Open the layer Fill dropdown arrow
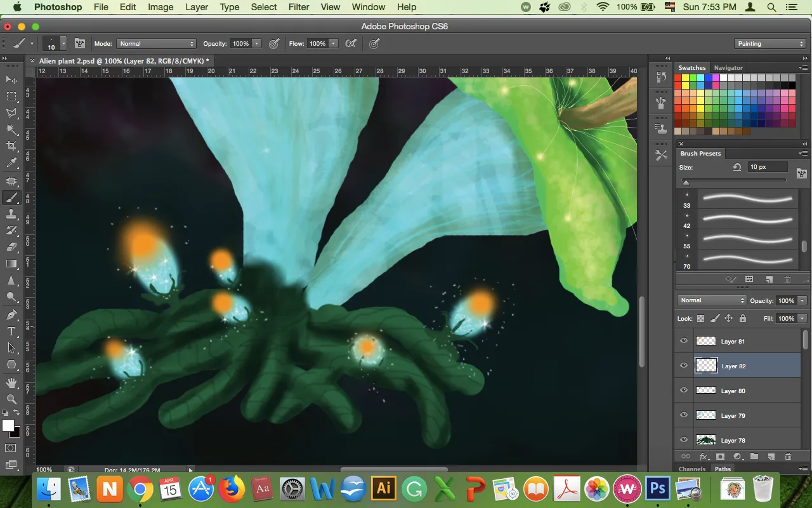 [x=802, y=319]
